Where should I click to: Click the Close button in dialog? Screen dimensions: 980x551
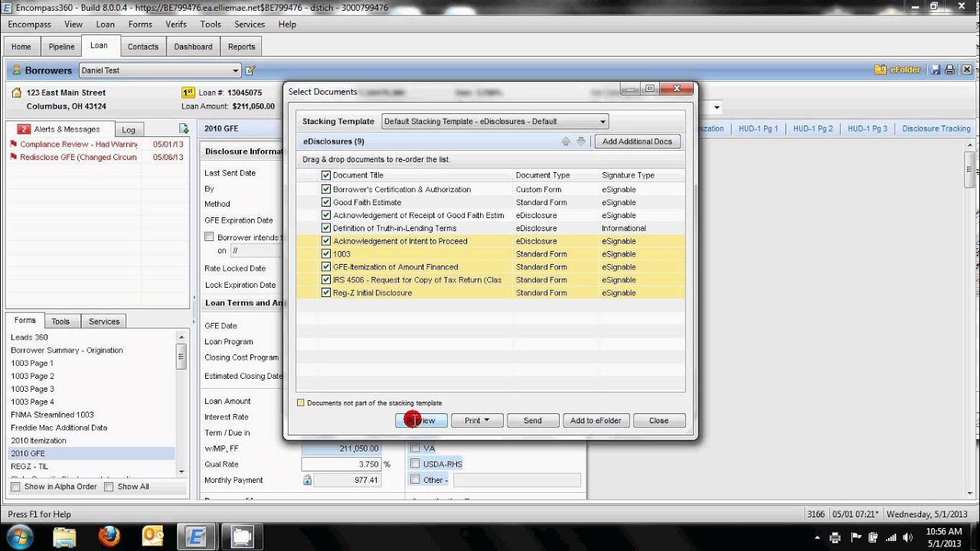659,420
